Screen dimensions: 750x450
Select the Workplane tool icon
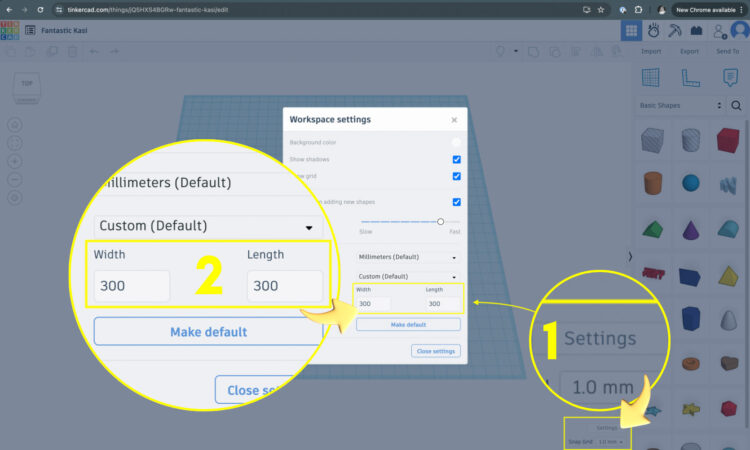point(650,77)
